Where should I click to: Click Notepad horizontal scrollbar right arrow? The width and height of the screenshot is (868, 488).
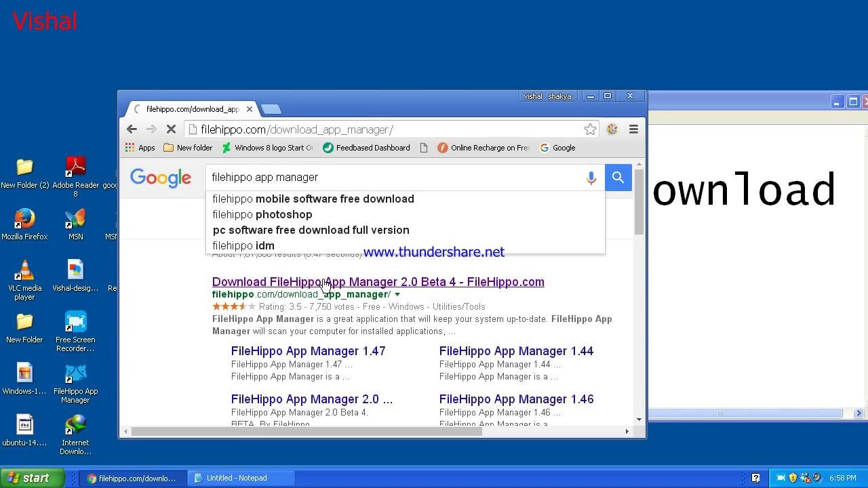pyautogui.click(x=859, y=413)
